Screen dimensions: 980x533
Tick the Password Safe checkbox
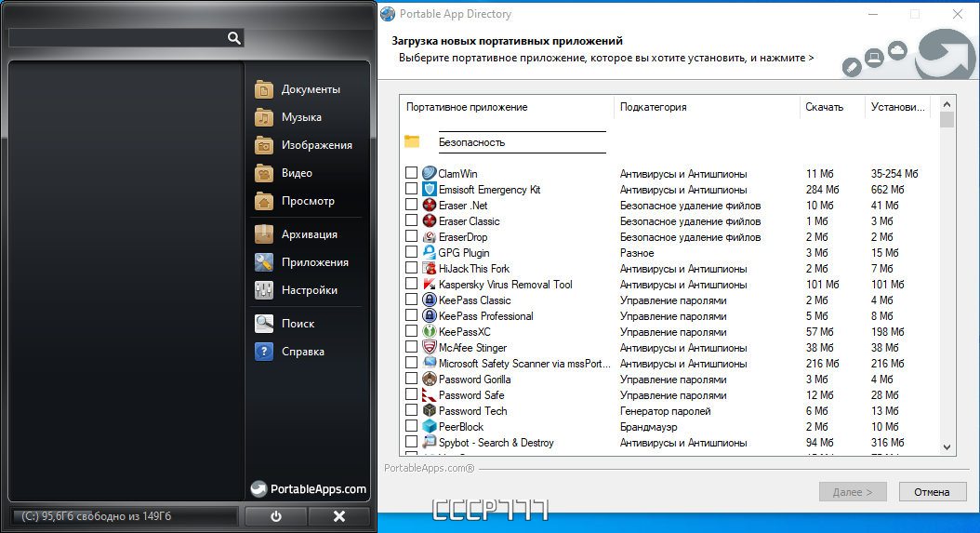[411, 393]
